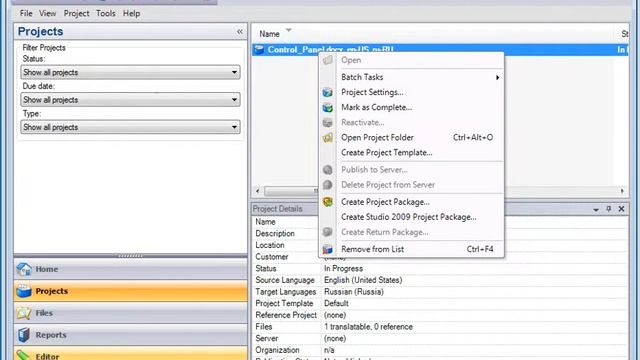This screenshot has height=360, width=640.
Task: Select the 'In Progress' status value
Action: (x=343, y=269)
